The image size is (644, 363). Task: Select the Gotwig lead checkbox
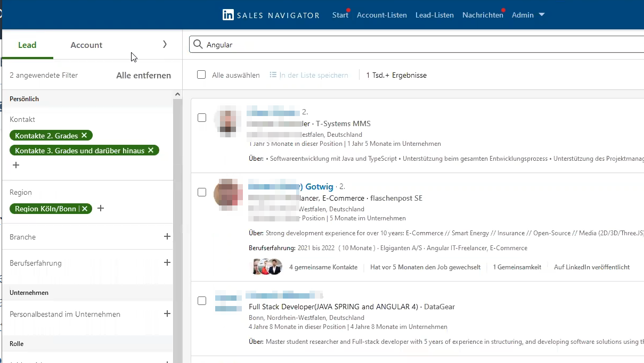tap(202, 192)
